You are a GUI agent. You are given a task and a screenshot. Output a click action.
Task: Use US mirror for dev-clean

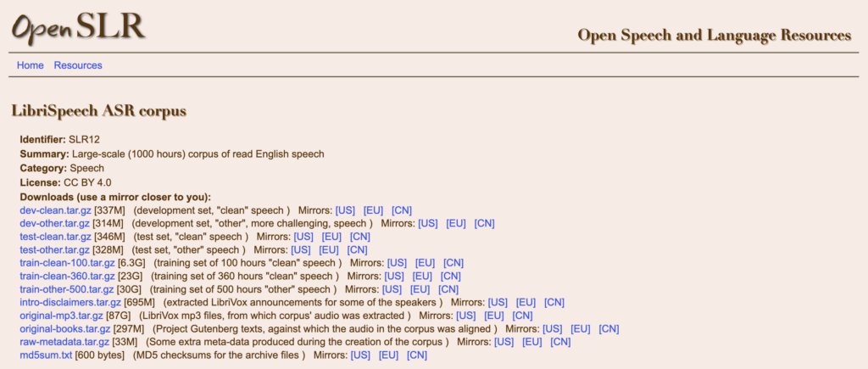point(345,210)
